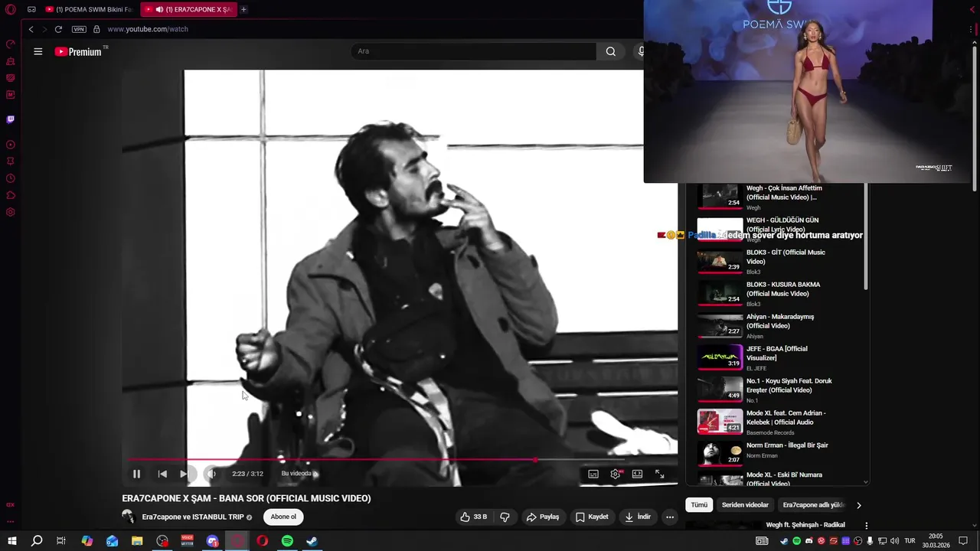Download the video with İndir
The width and height of the screenshot is (980, 551).
(x=638, y=517)
